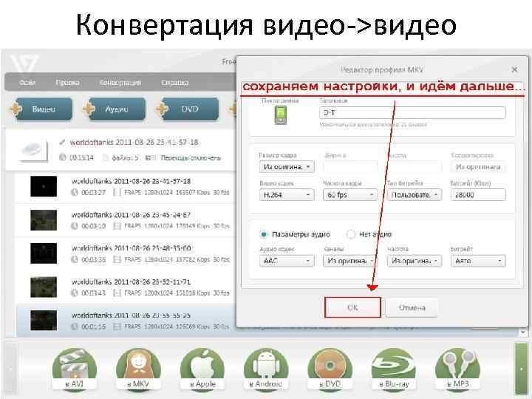Viewport: 532px width, 399px height.
Task: Click the frame height input field
Action: click(415, 166)
